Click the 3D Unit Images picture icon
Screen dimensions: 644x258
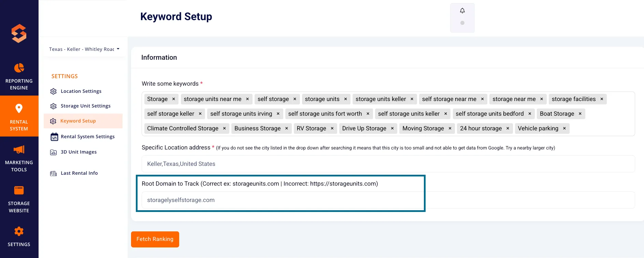point(54,152)
